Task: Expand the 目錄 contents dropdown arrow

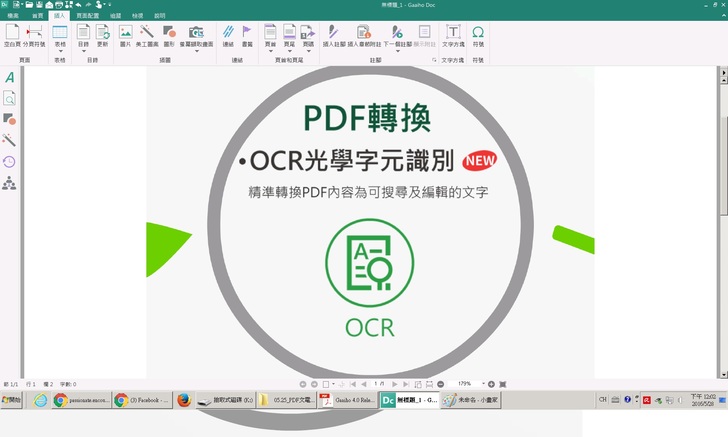Action: (84, 51)
